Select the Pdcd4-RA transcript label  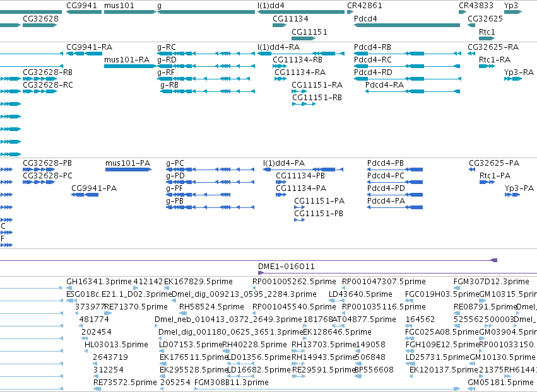384,85
